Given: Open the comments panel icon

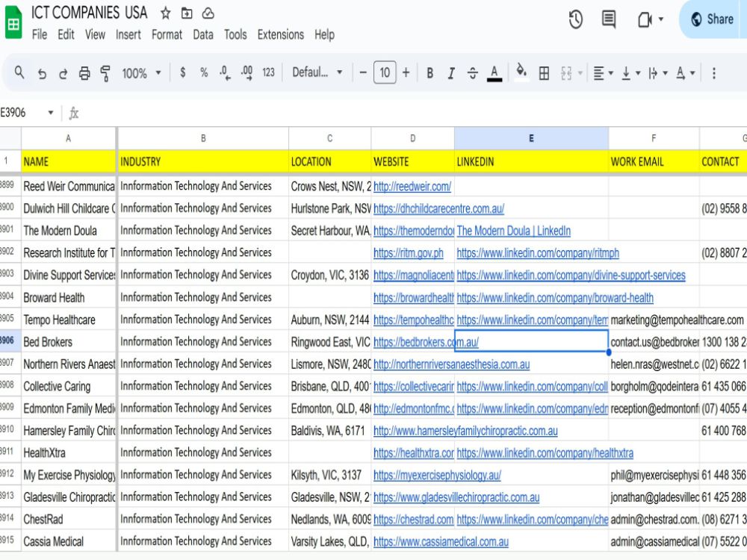Looking at the screenshot, I should point(608,19).
